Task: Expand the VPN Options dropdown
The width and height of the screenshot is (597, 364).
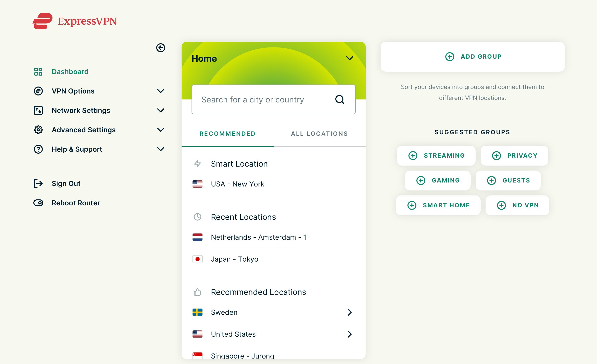Action: coord(161,91)
